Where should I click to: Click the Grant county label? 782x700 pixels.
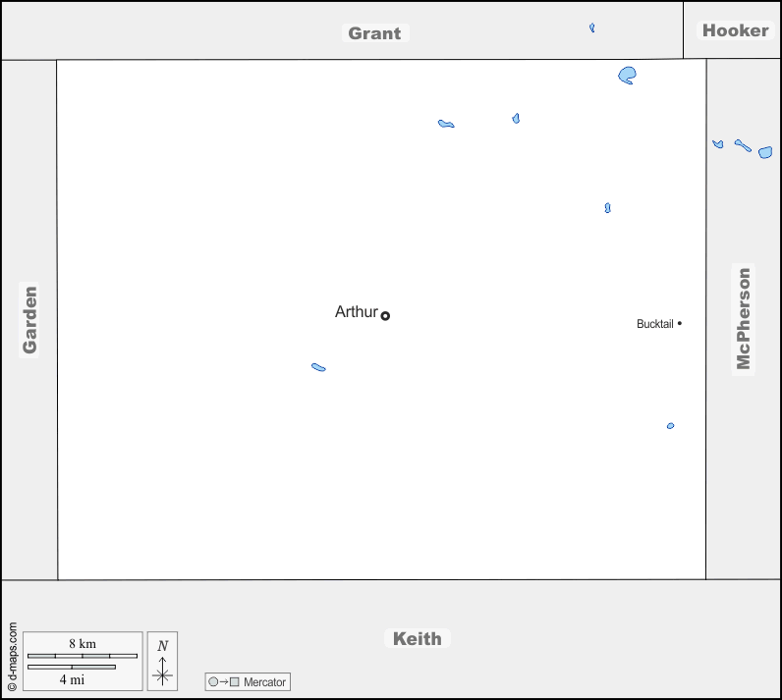pos(374,33)
